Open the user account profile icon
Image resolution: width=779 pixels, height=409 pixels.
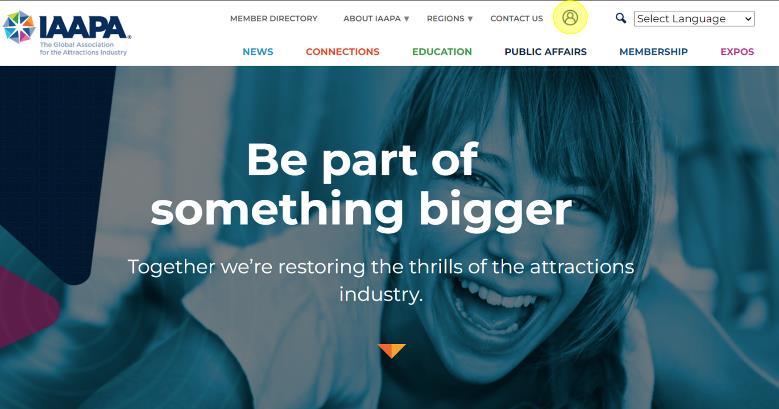[x=570, y=18]
